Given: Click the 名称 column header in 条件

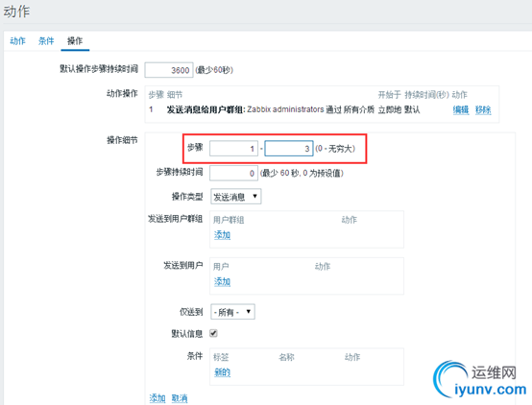Looking at the screenshot, I should (x=286, y=357).
